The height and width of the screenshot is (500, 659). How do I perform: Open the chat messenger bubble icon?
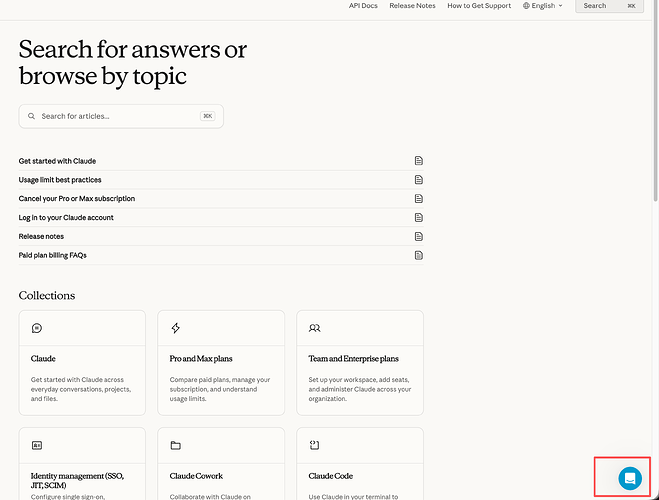click(630, 478)
